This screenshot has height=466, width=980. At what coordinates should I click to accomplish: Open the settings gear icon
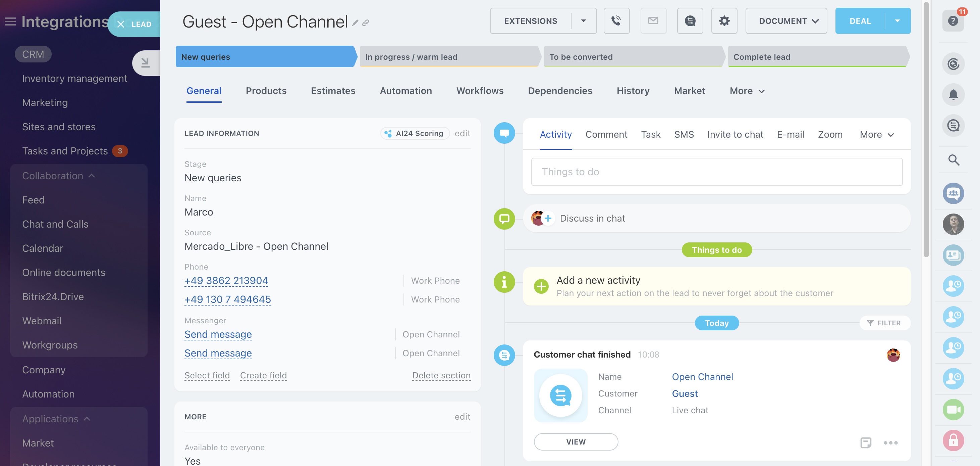point(724,21)
